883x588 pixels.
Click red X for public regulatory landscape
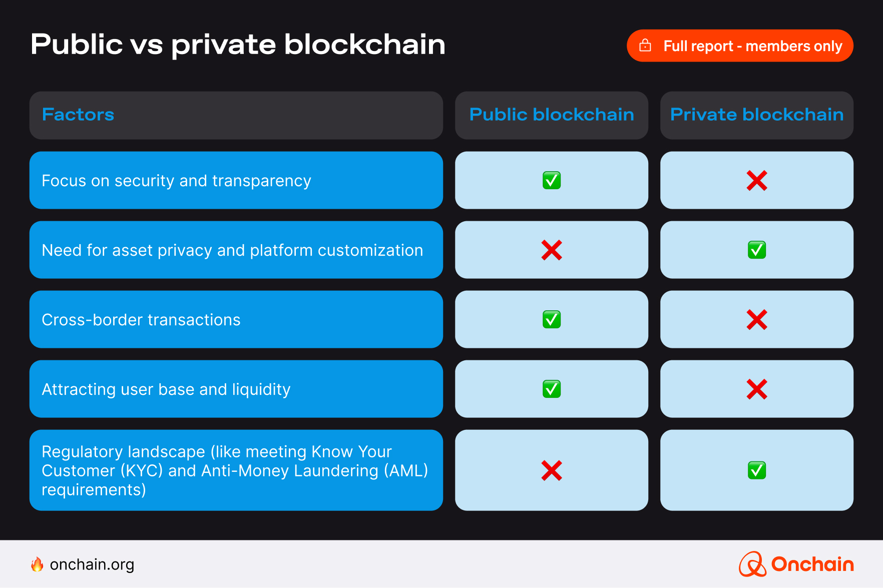(551, 470)
